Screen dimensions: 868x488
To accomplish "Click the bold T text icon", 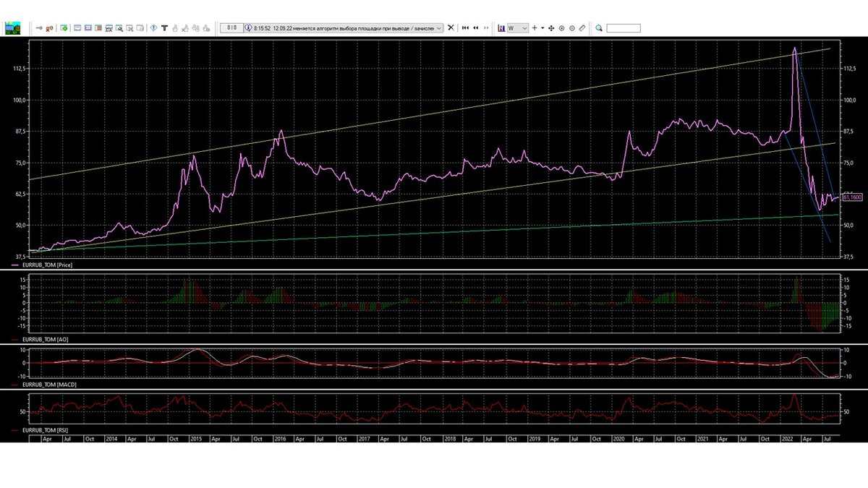I will click(x=164, y=28).
